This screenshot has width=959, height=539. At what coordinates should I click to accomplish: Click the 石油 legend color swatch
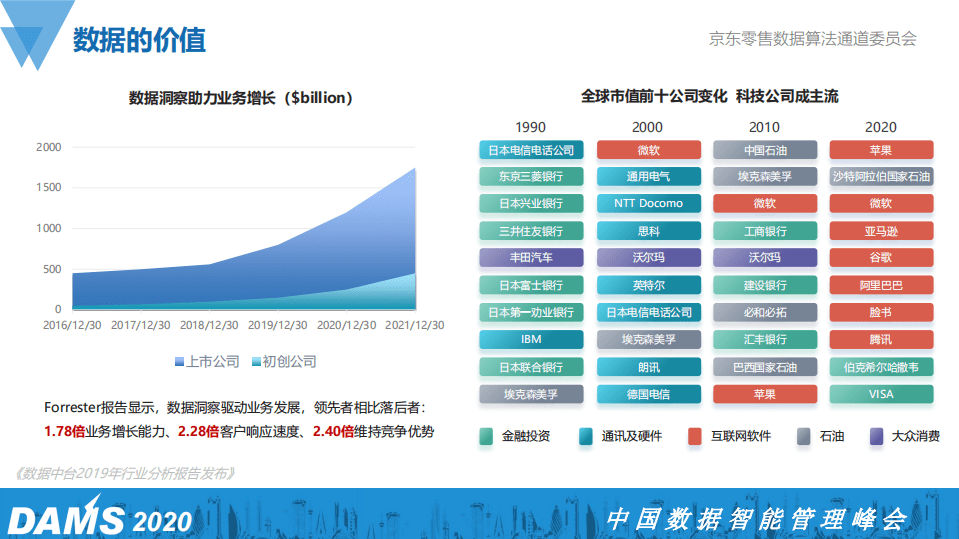pyautogui.click(x=804, y=436)
